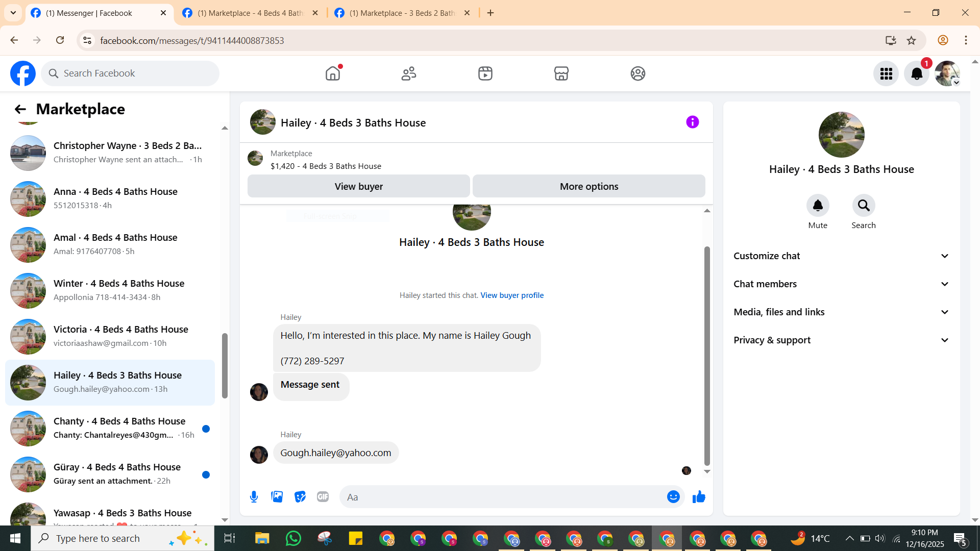
Task: Click the More options button
Action: (x=589, y=186)
